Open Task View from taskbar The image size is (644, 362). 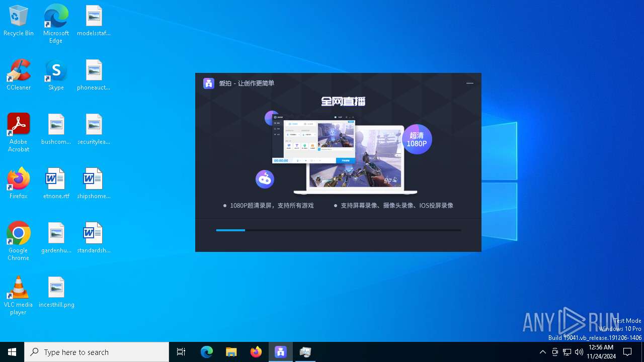point(181,352)
